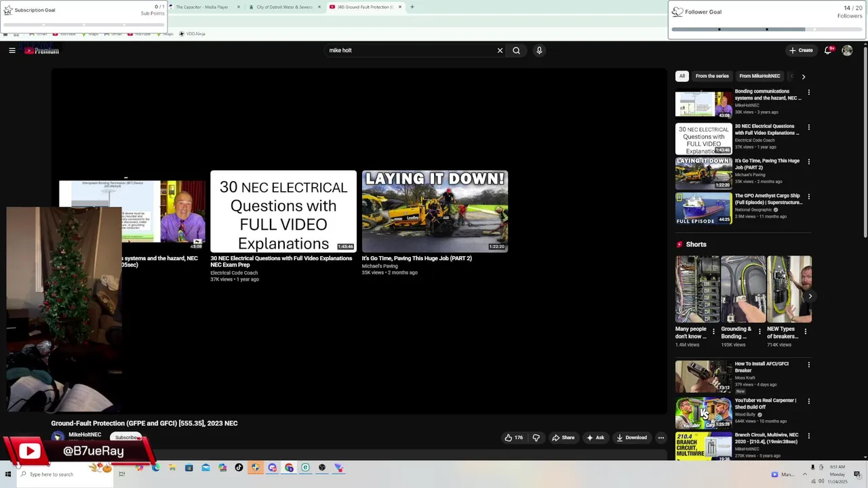
Task: Open the account avatar menu
Action: (847, 50)
